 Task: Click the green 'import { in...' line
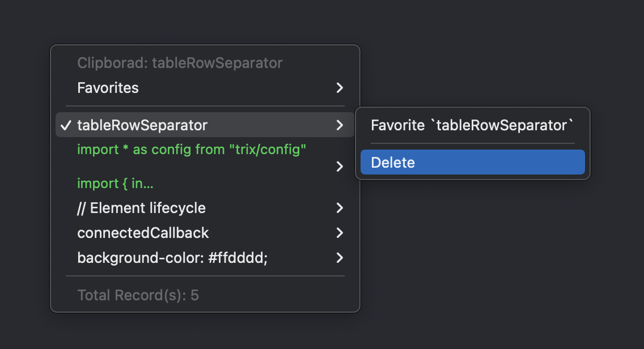point(115,184)
